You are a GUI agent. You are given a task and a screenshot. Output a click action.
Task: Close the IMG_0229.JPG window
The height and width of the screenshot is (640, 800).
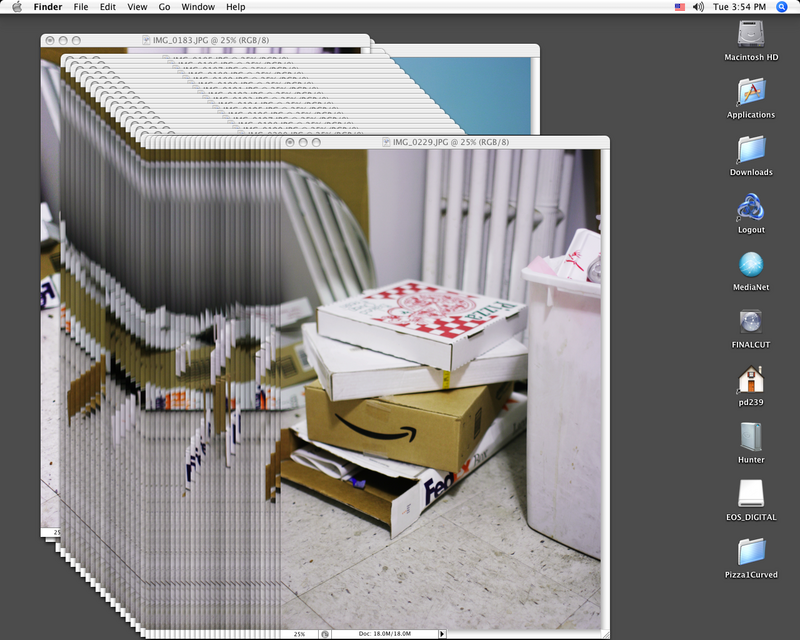pos(290,142)
